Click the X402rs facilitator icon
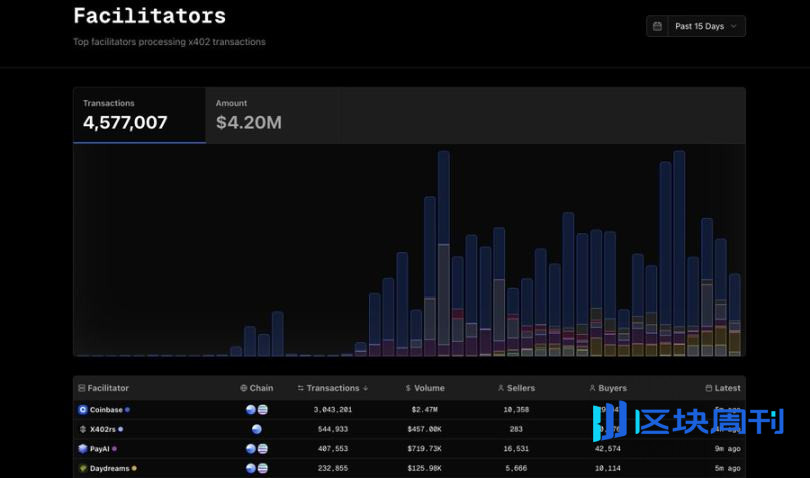The width and height of the screenshot is (810, 478). point(83,429)
